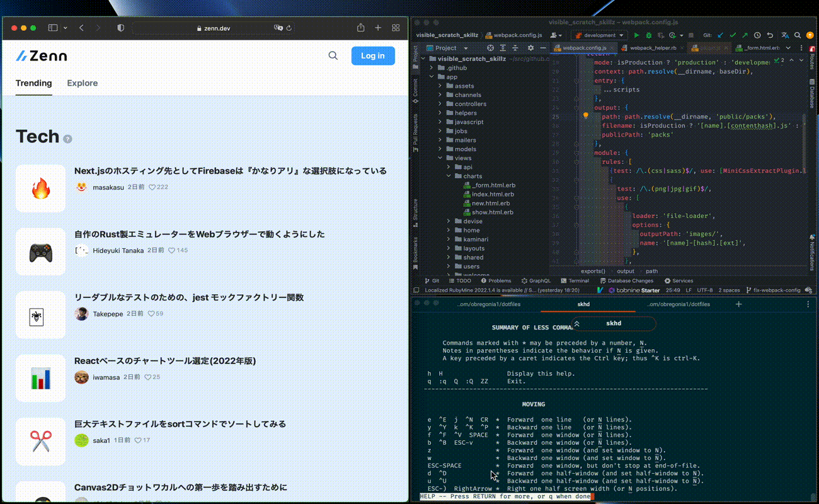Open the Rust emulator article

pos(200,234)
